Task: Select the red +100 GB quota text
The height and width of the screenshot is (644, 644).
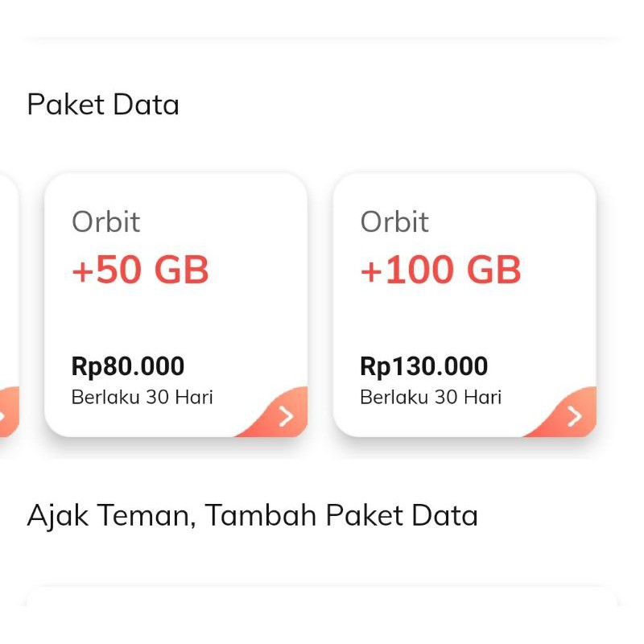Action: coord(440,270)
